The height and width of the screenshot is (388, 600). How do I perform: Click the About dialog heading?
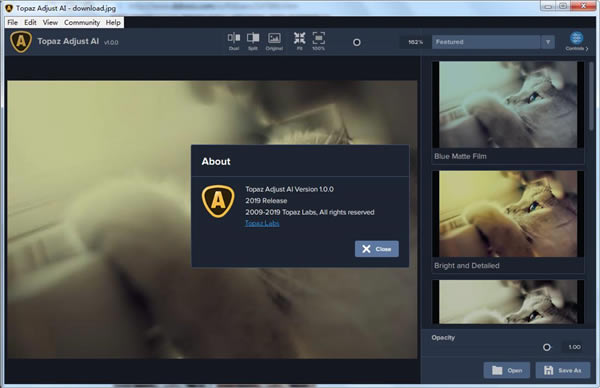pyautogui.click(x=216, y=161)
